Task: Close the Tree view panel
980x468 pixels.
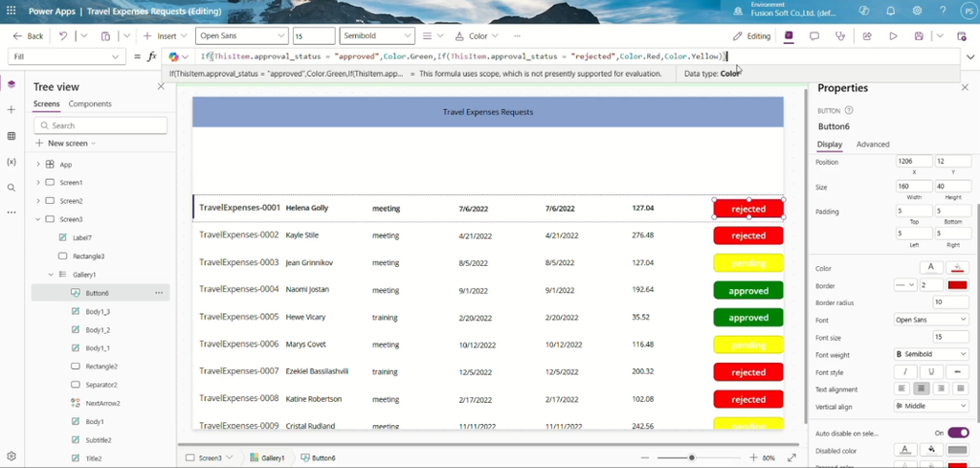Action: [161, 87]
